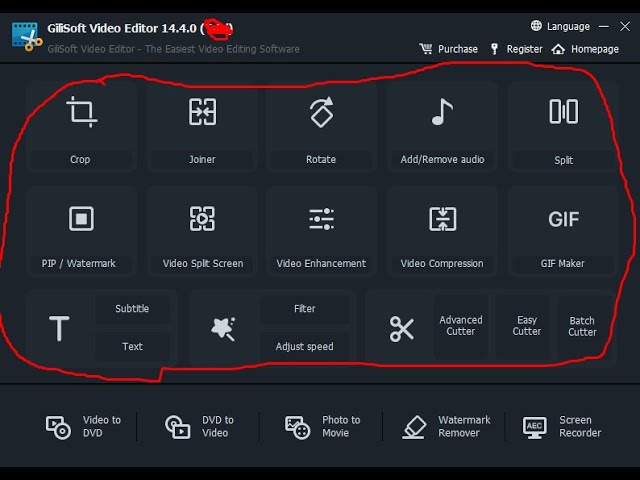Screen dimensions: 640x480
Task: Click the PIP / Watermark label
Action: pyautogui.click(x=78, y=264)
